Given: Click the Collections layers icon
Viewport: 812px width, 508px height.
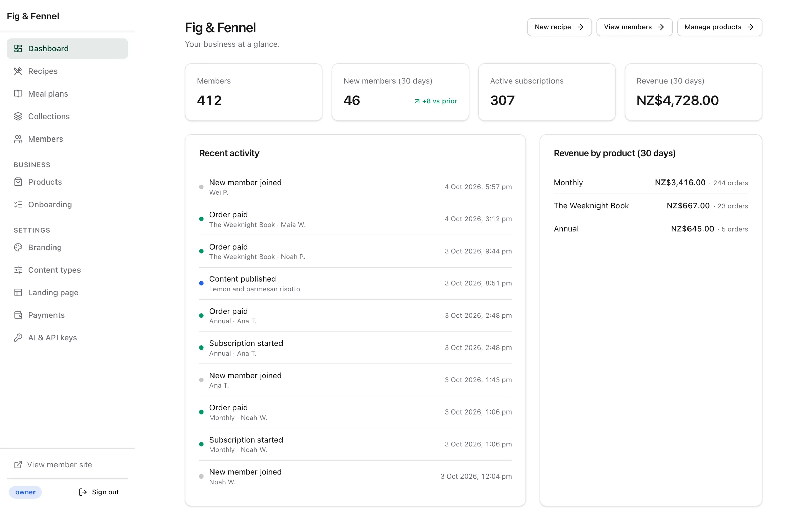Looking at the screenshot, I should 18,116.
